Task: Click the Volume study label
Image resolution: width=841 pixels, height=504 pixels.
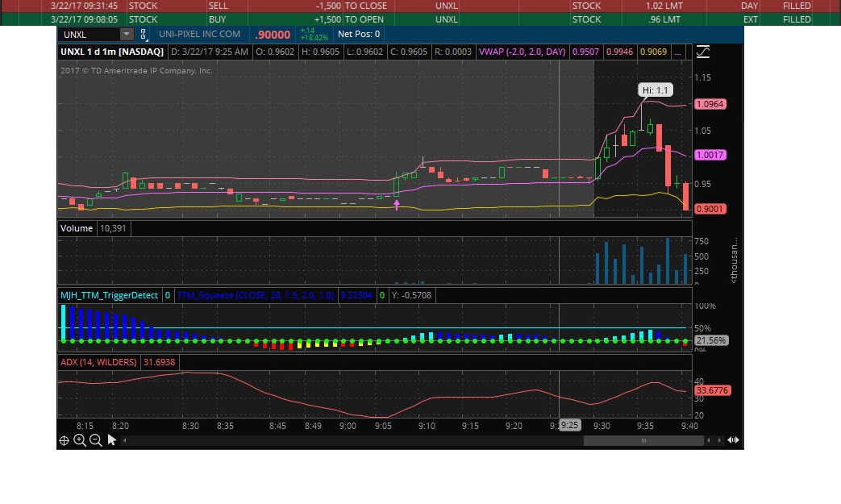Action: click(77, 228)
